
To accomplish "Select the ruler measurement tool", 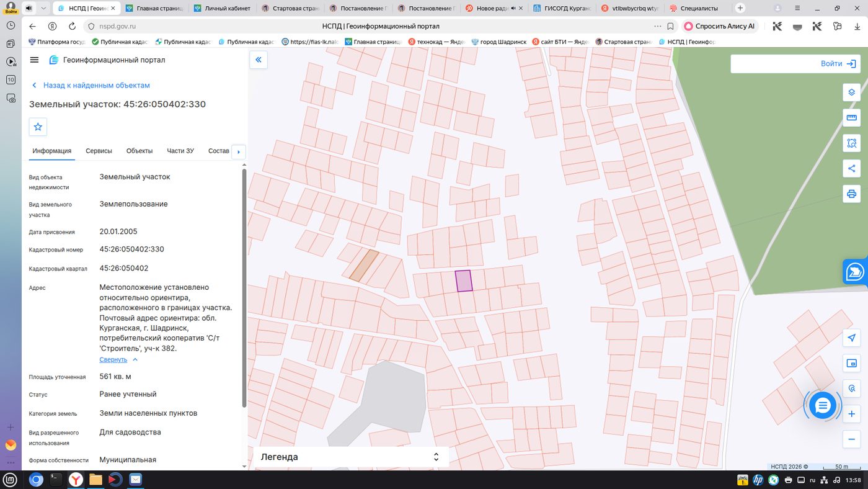I will 851,118.
